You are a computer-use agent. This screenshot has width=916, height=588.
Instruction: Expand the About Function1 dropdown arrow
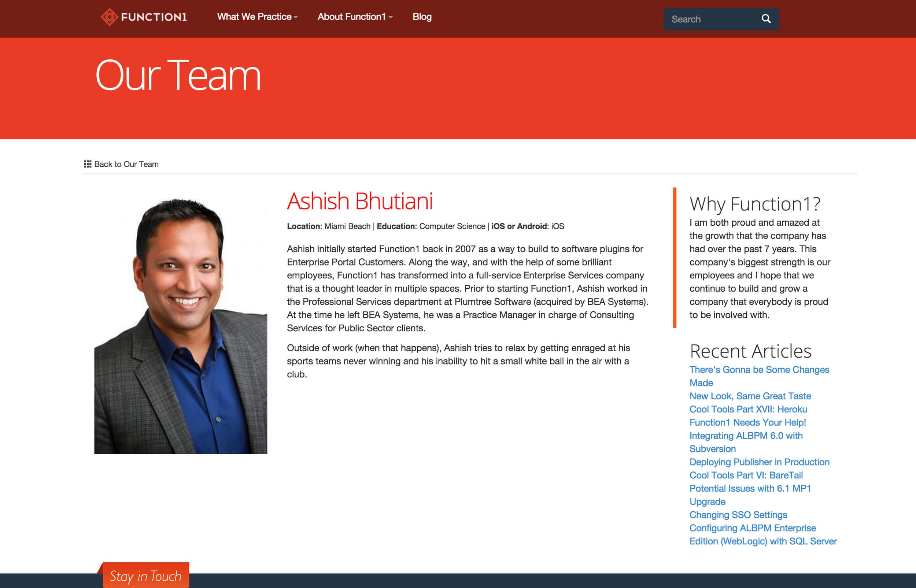(390, 17)
